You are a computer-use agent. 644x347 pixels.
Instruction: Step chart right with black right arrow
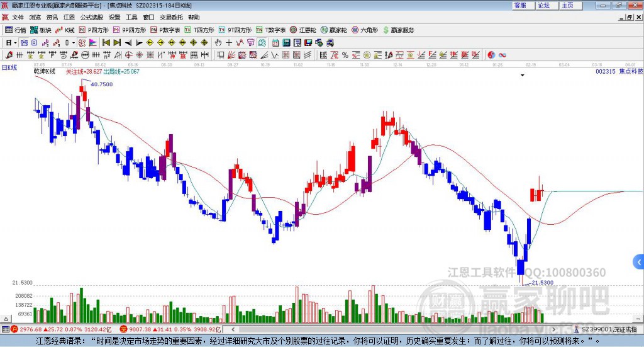coord(139,43)
